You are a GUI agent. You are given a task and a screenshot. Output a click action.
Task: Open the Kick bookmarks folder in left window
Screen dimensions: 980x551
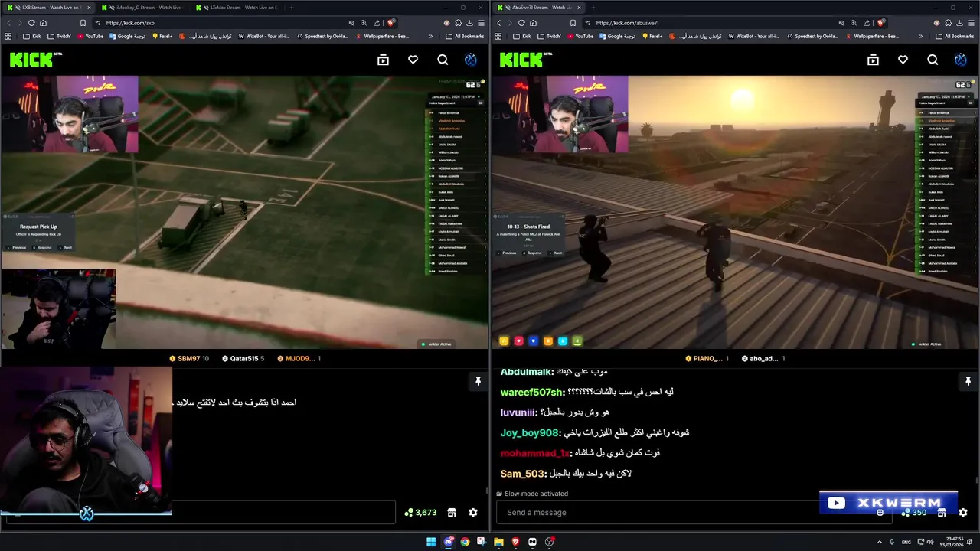tap(32, 36)
